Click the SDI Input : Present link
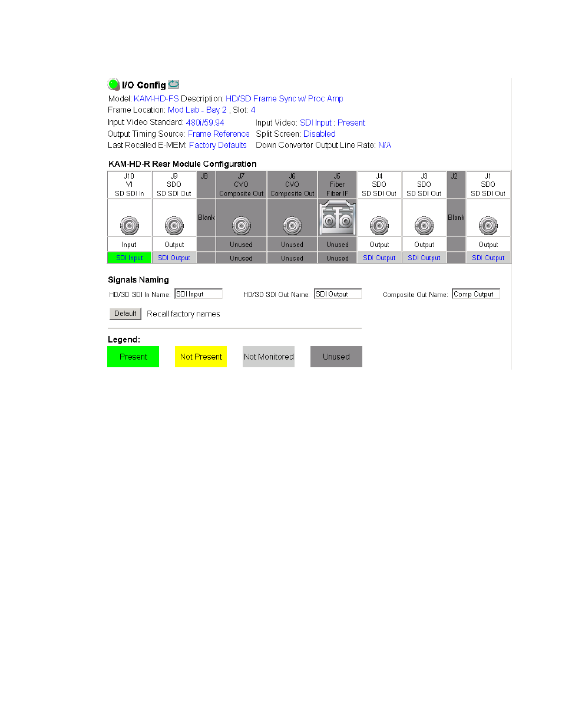This screenshot has height=728, width=562. point(333,123)
